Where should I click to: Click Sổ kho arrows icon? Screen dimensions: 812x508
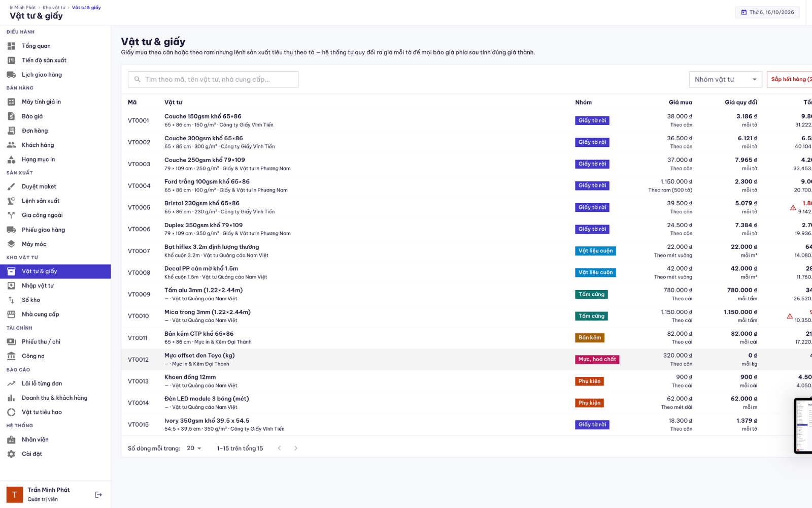click(x=11, y=300)
